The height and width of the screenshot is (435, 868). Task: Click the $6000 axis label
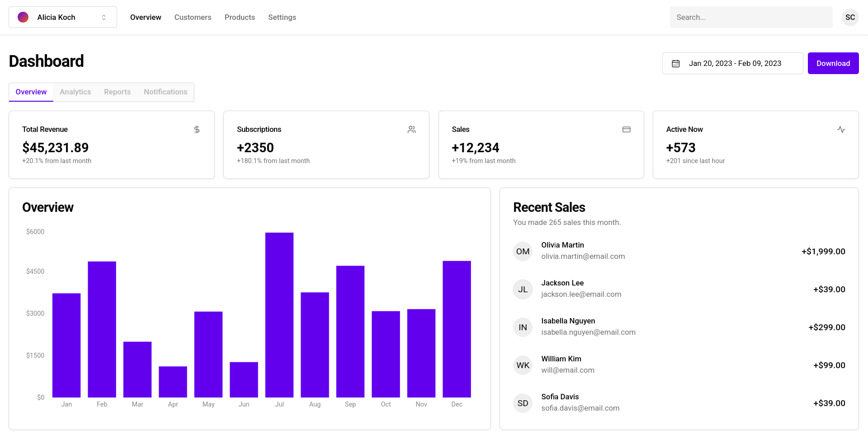(x=35, y=232)
